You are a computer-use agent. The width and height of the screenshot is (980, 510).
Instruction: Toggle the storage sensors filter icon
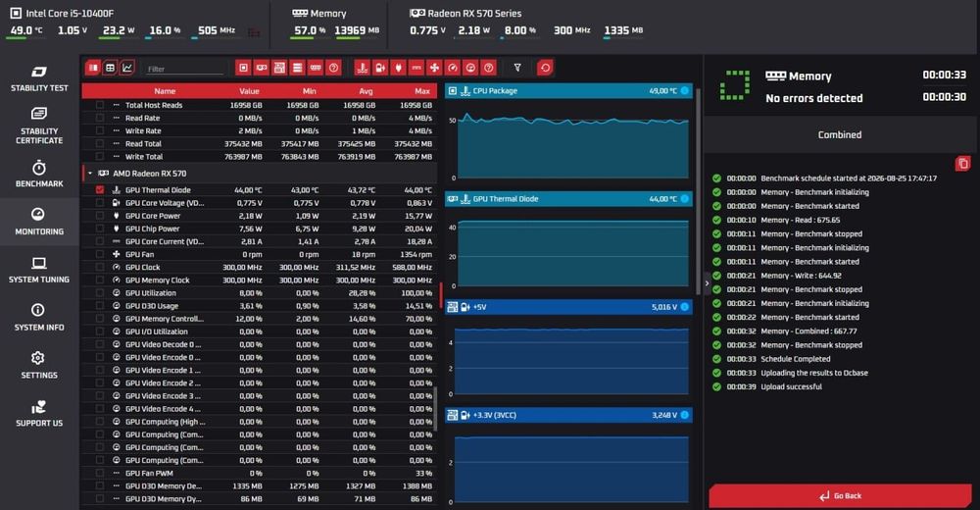point(298,68)
